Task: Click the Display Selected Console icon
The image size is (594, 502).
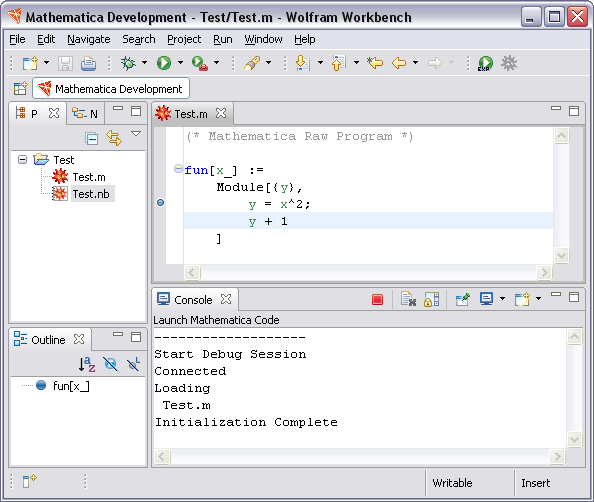Action: (486, 299)
